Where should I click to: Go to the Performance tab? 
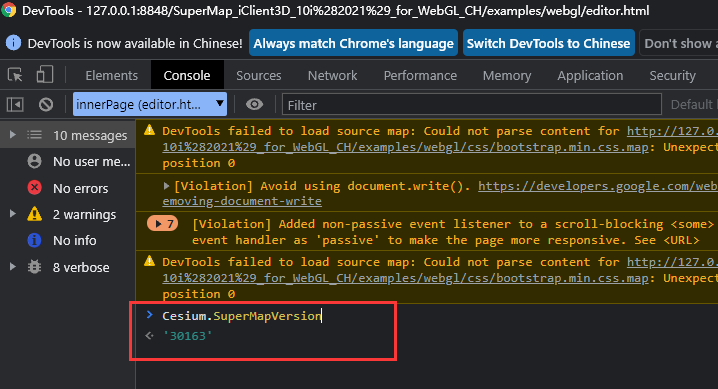420,75
